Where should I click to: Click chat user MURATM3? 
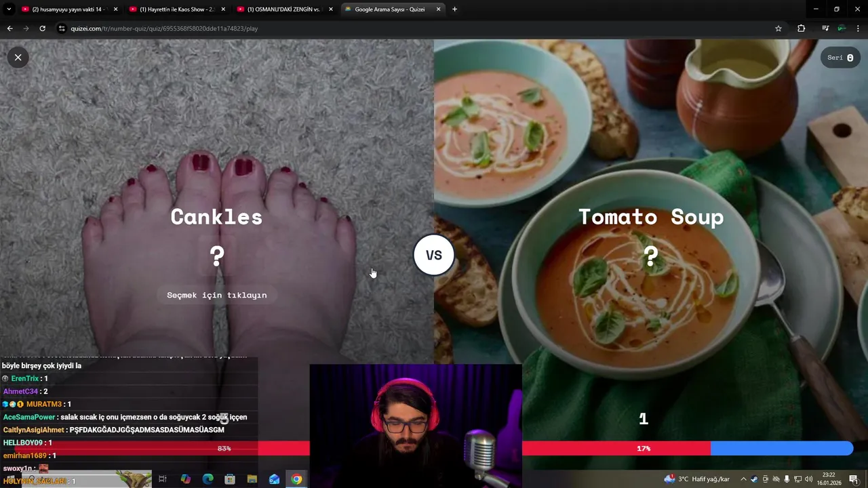coord(44,404)
